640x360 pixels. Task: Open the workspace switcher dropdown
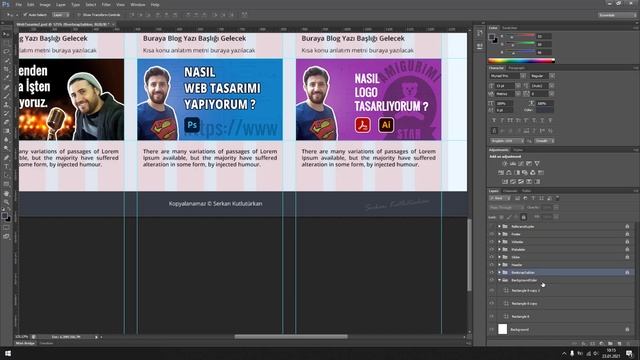pos(618,15)
